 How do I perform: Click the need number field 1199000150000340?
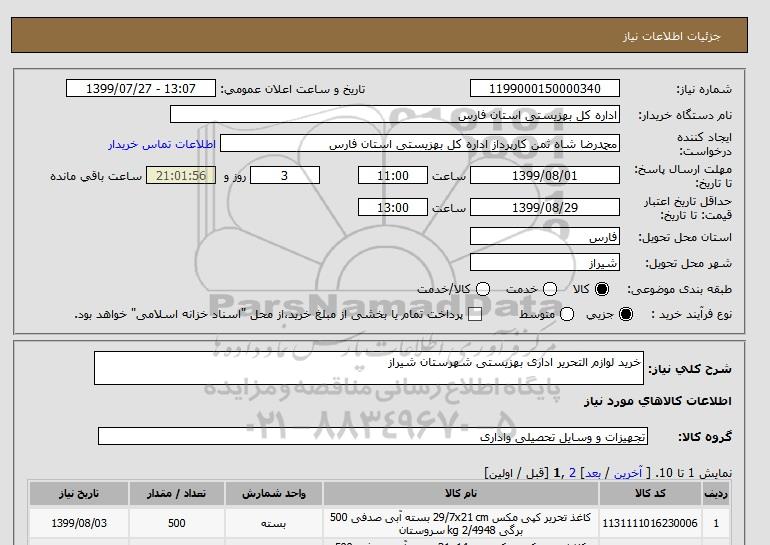545,88
